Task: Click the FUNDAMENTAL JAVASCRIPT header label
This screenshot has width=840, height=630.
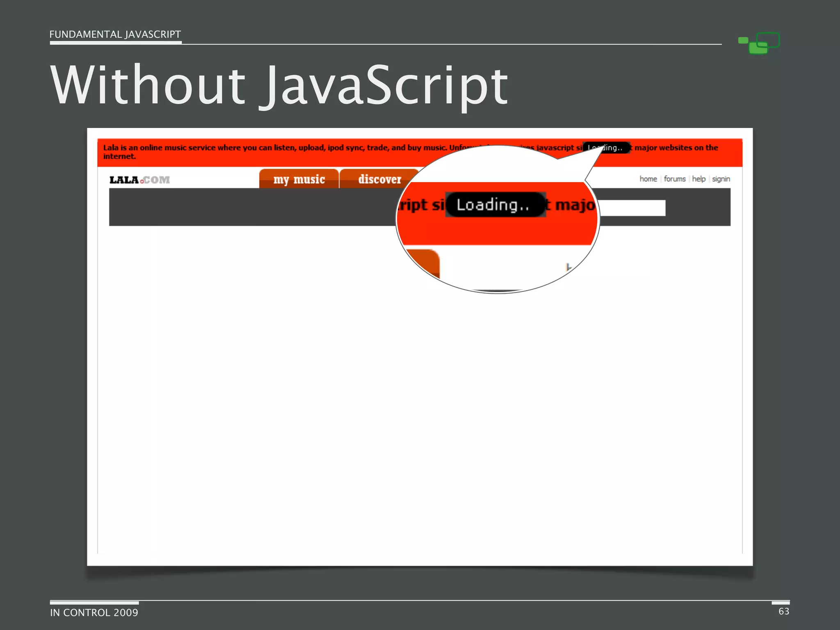Action: 115,34
